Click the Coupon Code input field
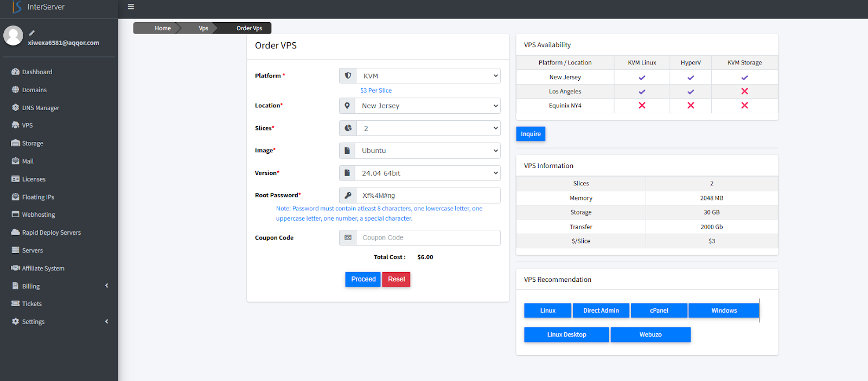Image resolution: width=868 pixels, height=381 pixels. pyautogui.click(x=429, y=237)
